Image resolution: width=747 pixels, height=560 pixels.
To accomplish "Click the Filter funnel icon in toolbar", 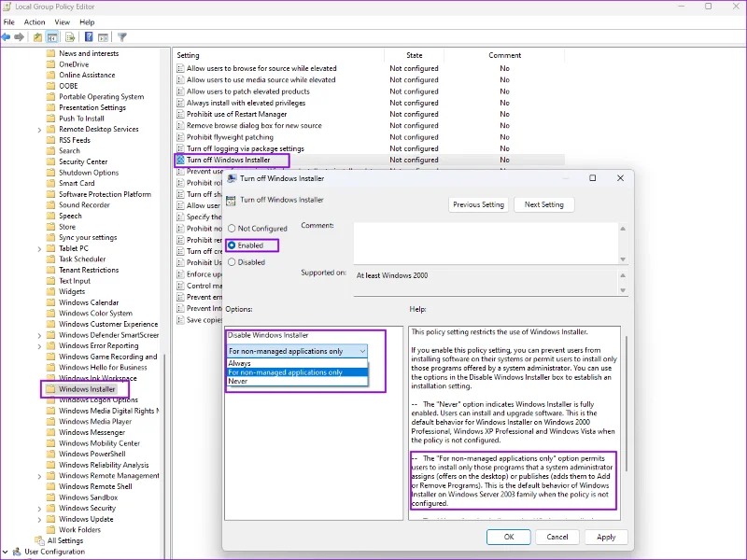I will (122, 37).
